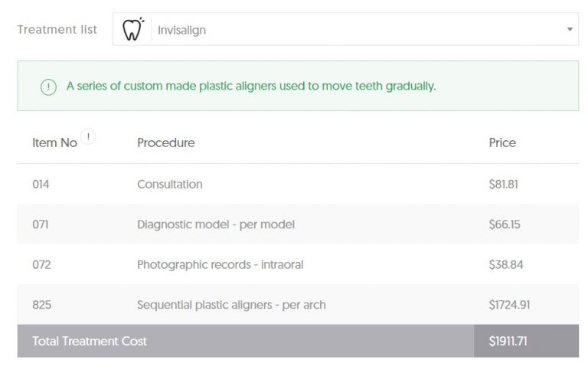This screenshot has height=370, width=588.
Task: Click the Procedure column header
Action: [x=166, y=142]
